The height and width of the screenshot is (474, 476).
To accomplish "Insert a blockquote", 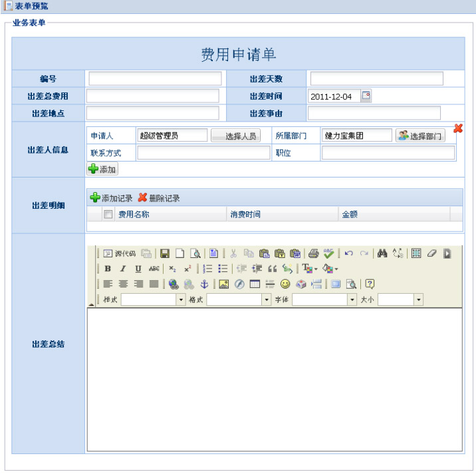I will click(273, 269).
